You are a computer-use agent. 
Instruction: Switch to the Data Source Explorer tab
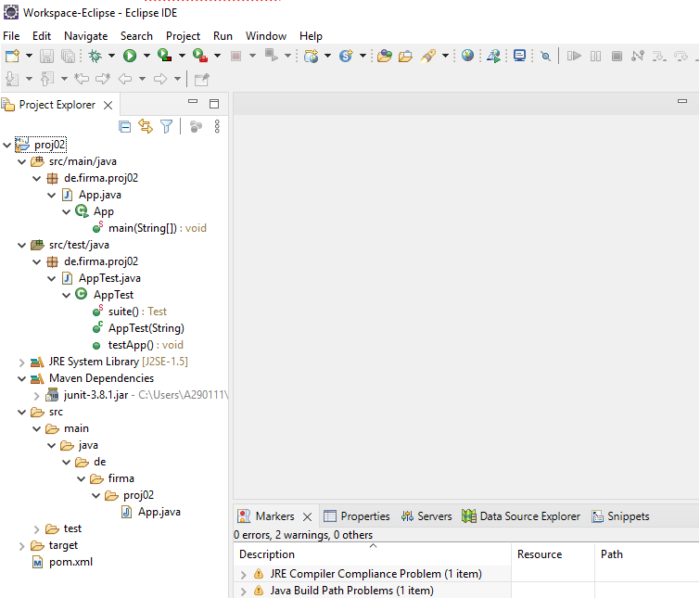click(x=520, y=516)
